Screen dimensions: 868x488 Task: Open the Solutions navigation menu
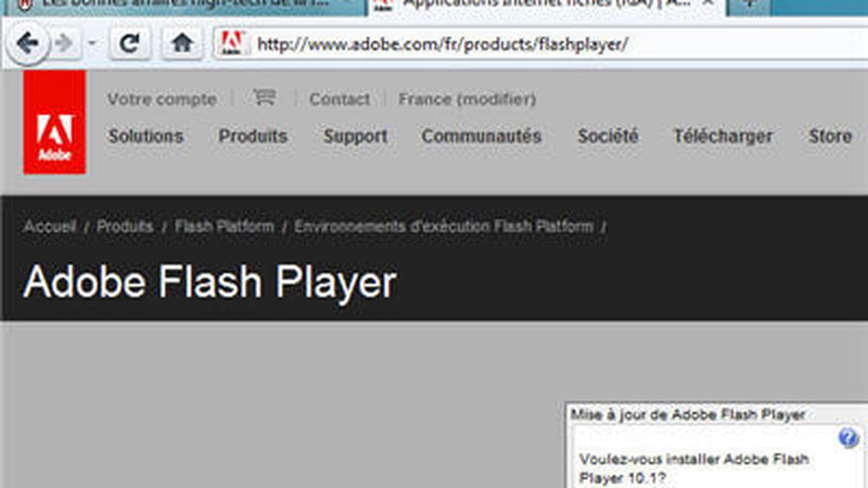[146, 136]
